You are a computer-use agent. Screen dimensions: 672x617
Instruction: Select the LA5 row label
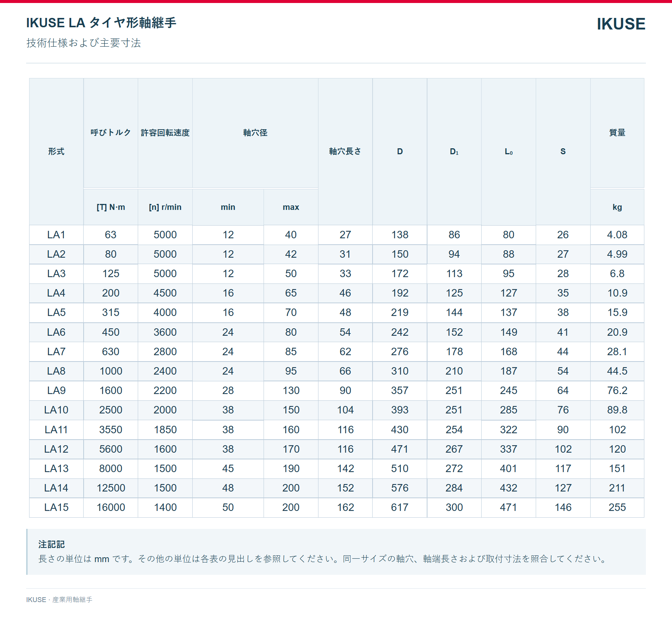56,312
